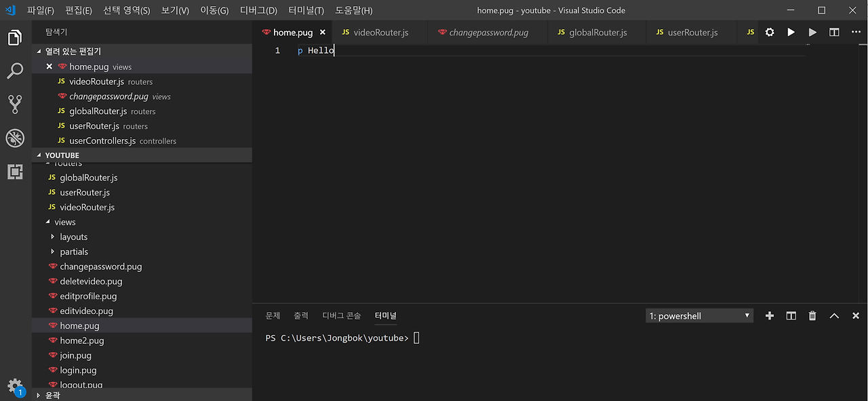Click the 'p Hello' code line

coord(316,51)
